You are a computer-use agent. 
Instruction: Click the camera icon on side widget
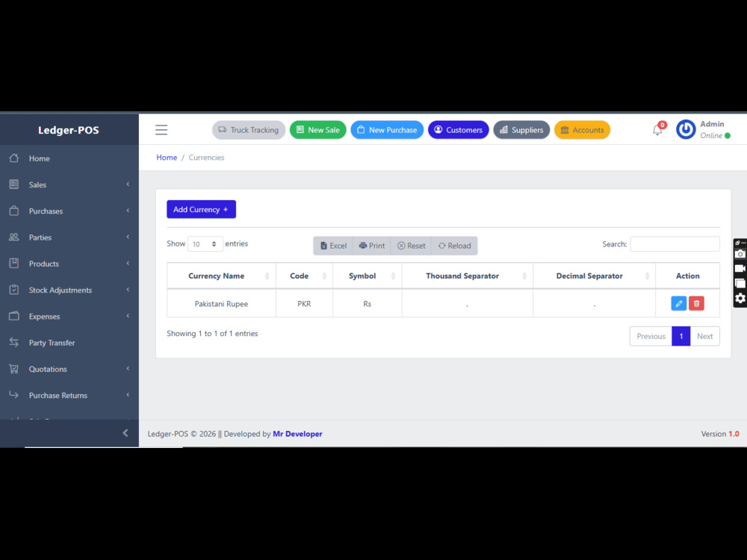[740, 255]
